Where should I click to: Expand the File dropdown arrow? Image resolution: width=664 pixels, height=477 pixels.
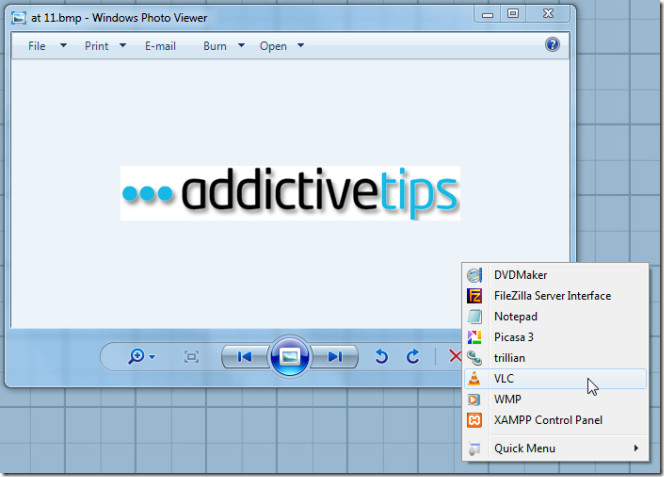63,45
